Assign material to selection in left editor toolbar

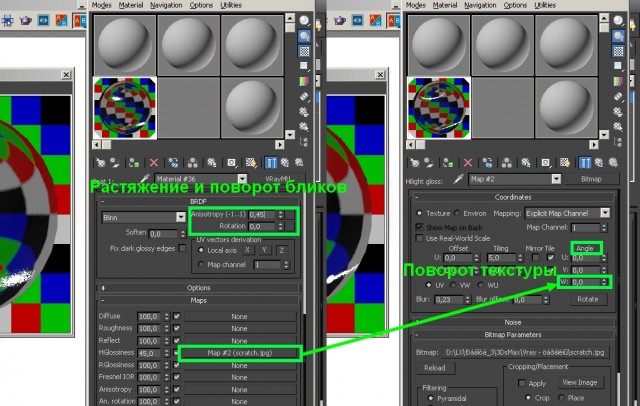tap(134, 163)
